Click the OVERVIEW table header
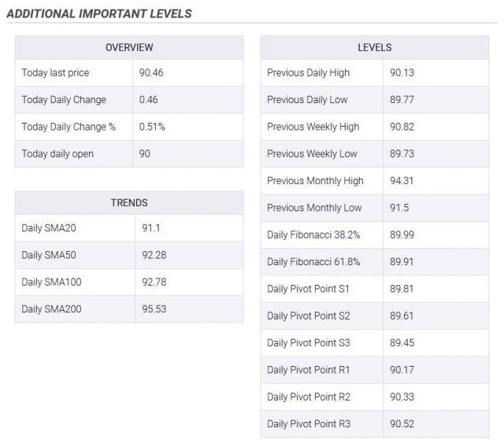This screenshot has width=504, height=447. [129, 48]
